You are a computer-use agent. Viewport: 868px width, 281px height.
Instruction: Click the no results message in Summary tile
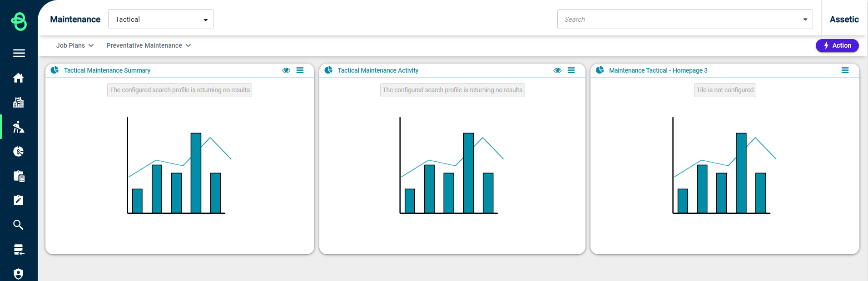point(180,90)
